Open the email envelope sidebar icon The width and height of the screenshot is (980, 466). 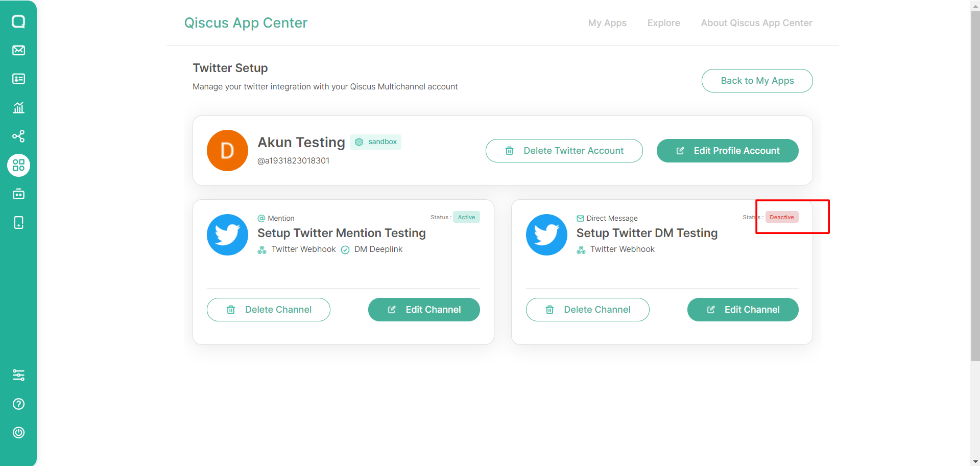pos(18,50)
